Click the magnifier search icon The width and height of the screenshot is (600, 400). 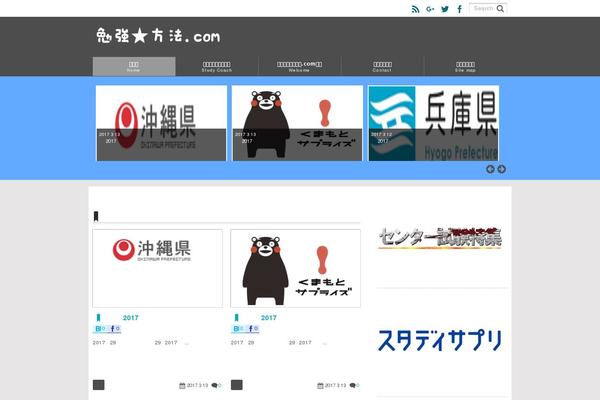point(501,8)
